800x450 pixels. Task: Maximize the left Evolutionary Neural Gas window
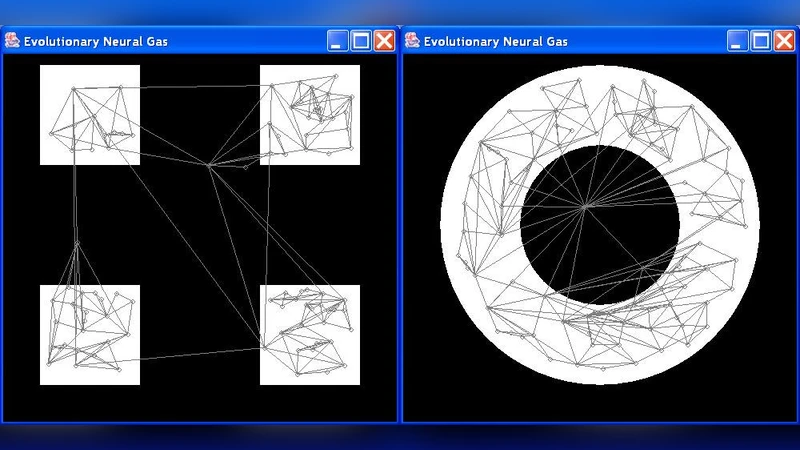point(361,41)
